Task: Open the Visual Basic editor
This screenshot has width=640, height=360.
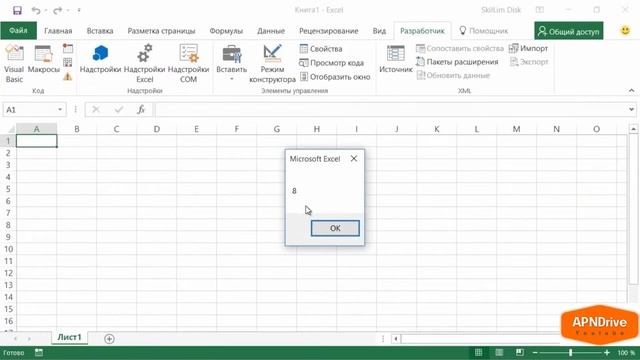Action: point(14,64)
